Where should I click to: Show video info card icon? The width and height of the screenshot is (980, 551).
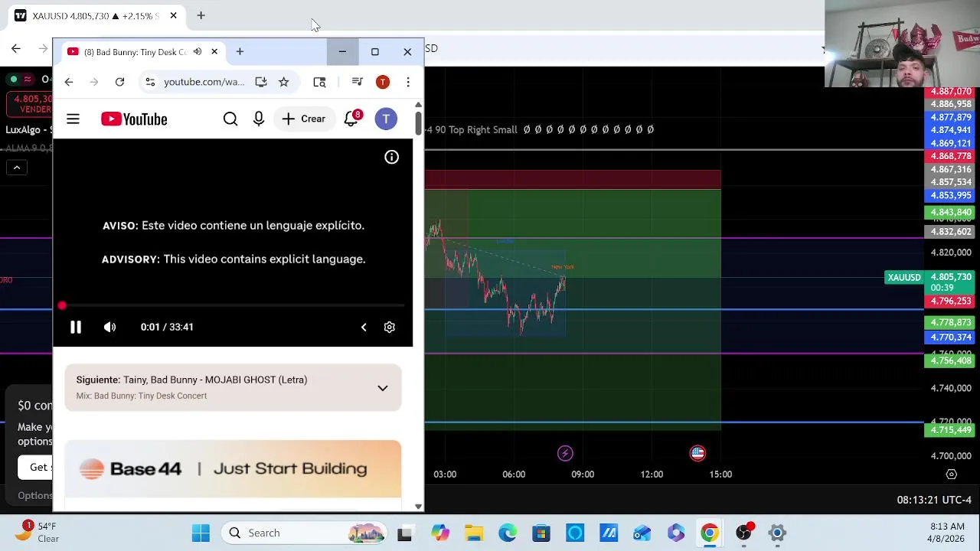[x=391, y=157]
